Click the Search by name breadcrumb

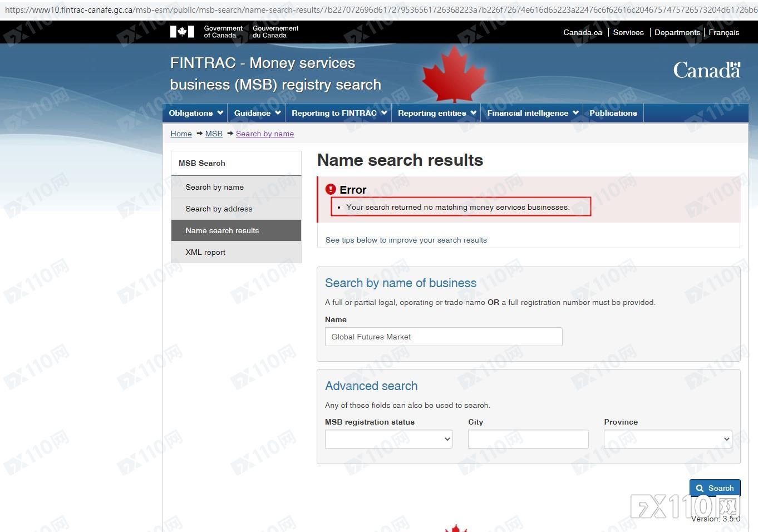(x=265, y=134)
